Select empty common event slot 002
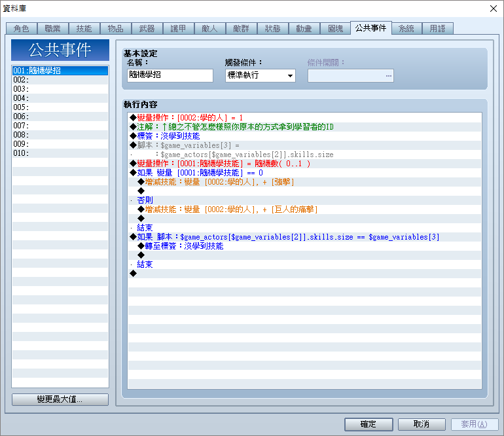Viewport: 504px width, 436px height. [60, 80]
